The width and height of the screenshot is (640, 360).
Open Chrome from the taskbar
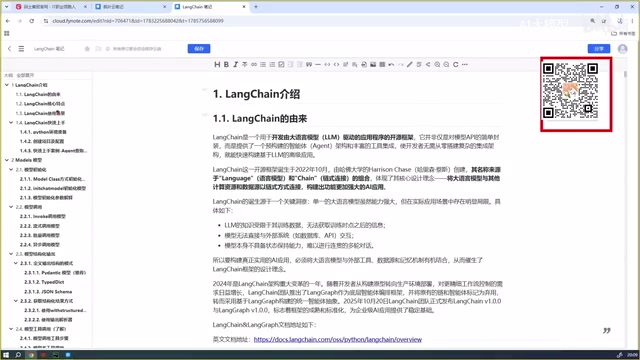click(31, 355)
